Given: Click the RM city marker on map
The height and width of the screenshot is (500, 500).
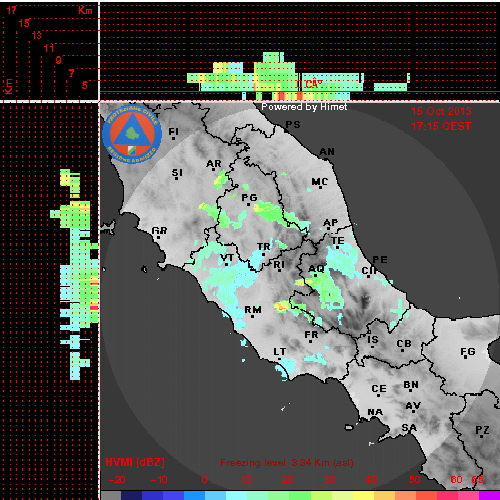Looking at the screenshot, I should click(x=252, y=316).
